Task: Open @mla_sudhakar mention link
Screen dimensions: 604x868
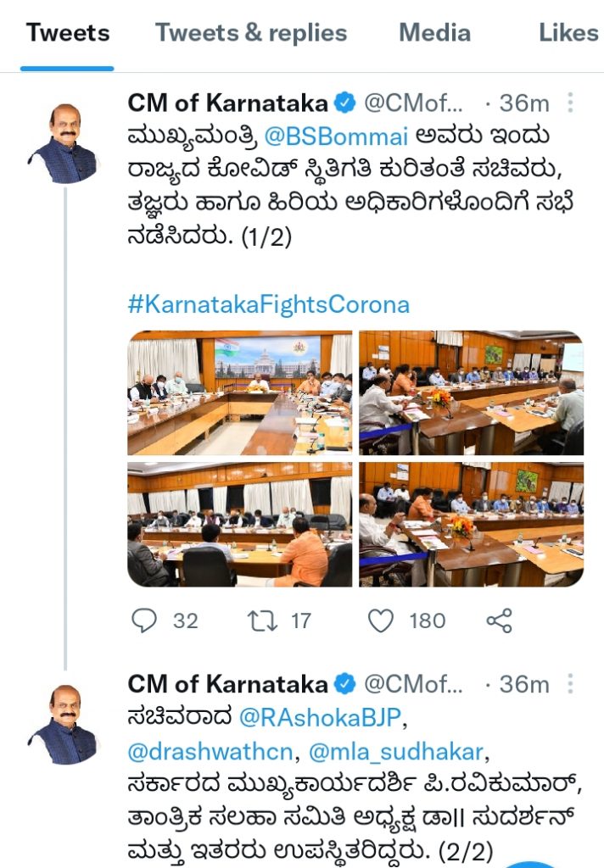Action: point(396,752)
